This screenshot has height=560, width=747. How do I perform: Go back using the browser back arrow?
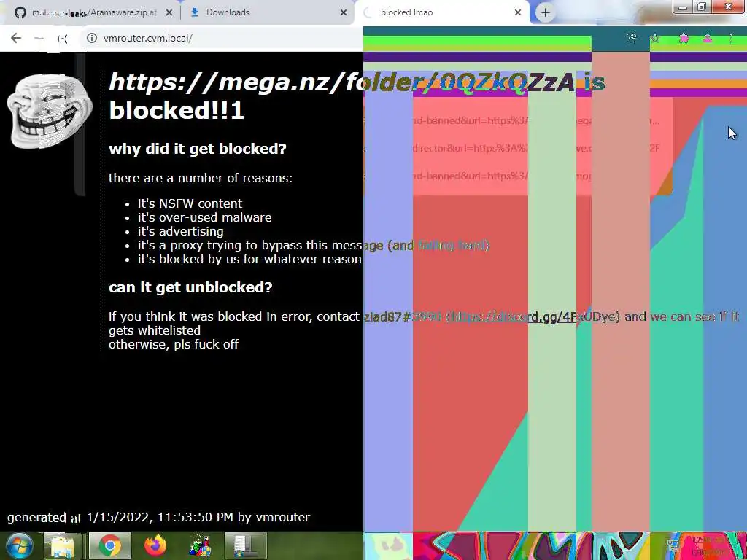click(x=16, y=38)
